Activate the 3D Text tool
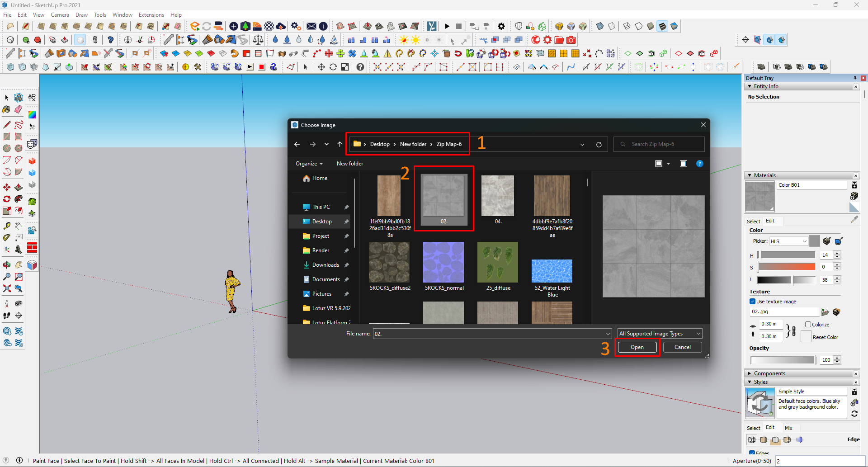 point(19,249)
